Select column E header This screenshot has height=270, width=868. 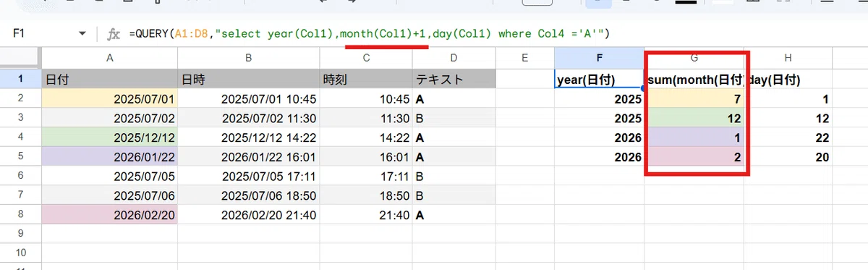coord(524,58)
